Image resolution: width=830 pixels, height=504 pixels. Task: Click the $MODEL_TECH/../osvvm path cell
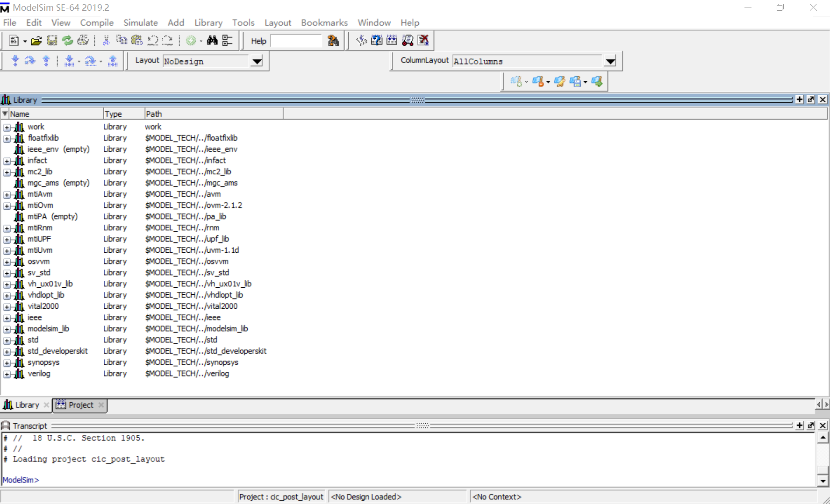click(186, 262)
